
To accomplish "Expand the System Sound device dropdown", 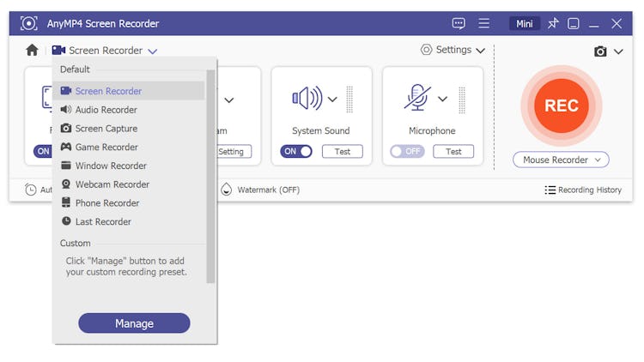I will tap(332, 100).
